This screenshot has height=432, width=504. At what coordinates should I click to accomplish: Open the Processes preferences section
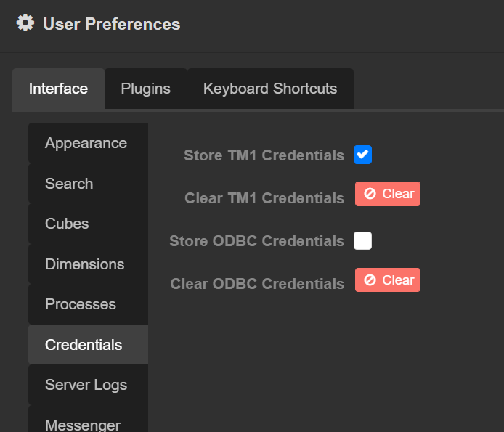[x=81, y=304]
